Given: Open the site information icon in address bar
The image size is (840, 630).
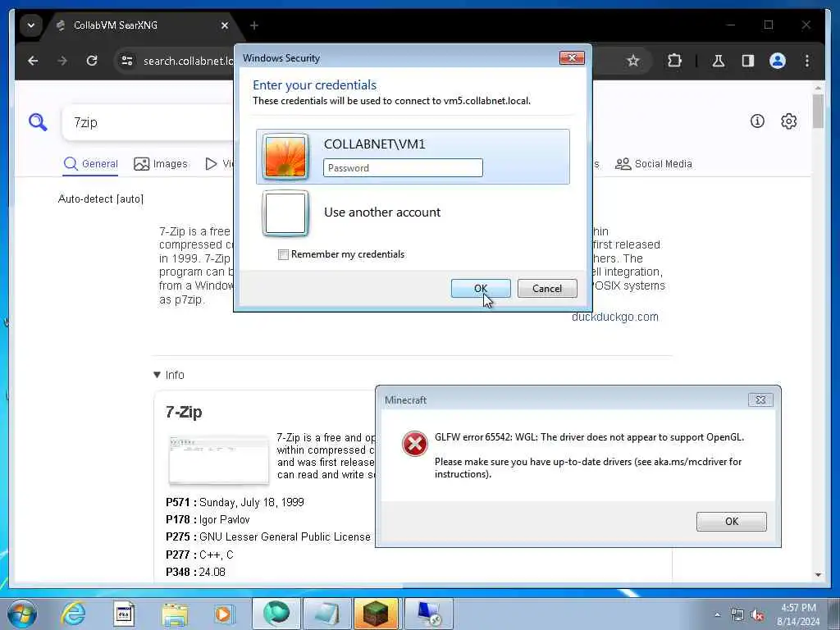Looking at the screenshot, I should click(x=127, y=61).
